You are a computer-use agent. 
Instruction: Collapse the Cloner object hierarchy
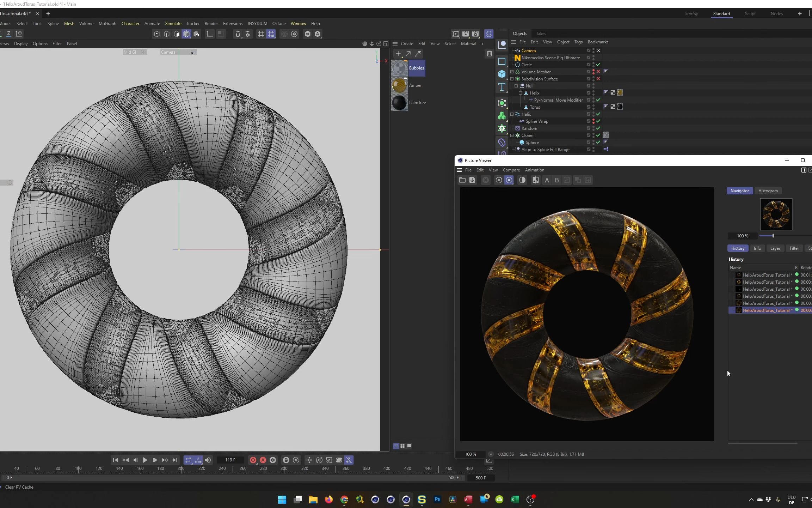tap(512, 135)
